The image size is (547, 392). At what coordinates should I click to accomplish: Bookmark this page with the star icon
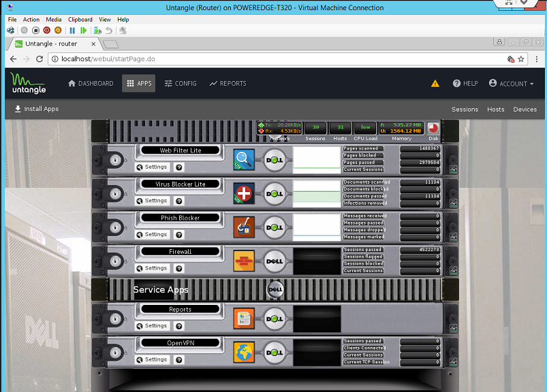click(521, 59)
